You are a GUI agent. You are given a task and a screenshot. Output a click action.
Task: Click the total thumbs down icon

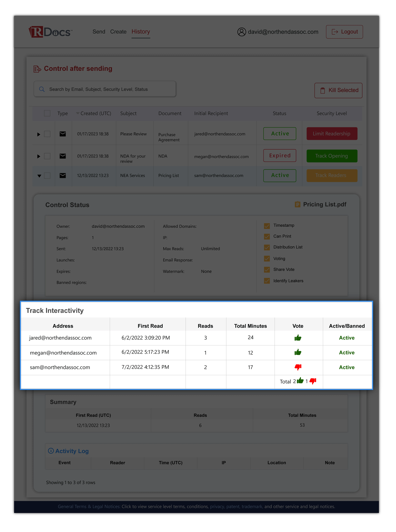(313, 381)
